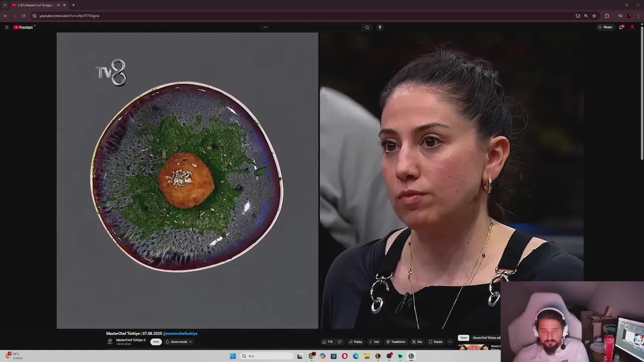Click the İndir download button

point(374,342)
